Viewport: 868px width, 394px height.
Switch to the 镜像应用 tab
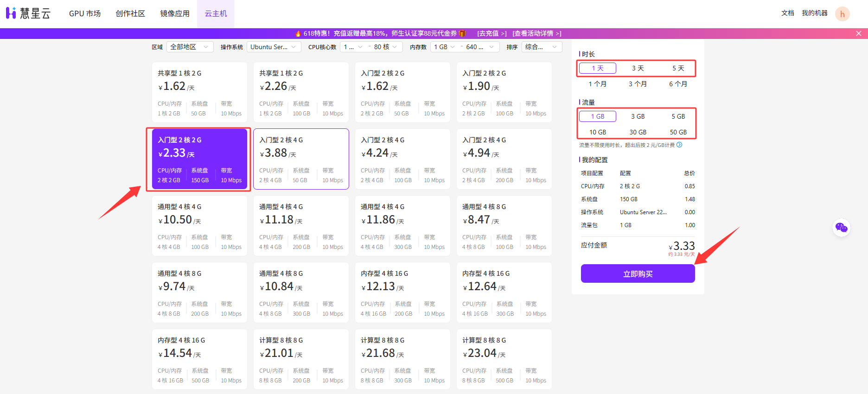[175, 14]
